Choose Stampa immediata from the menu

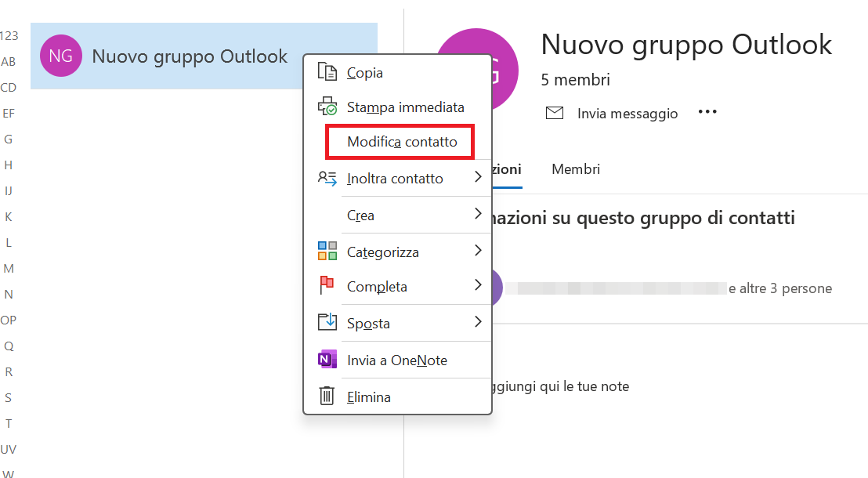click(x=397, y=107)
